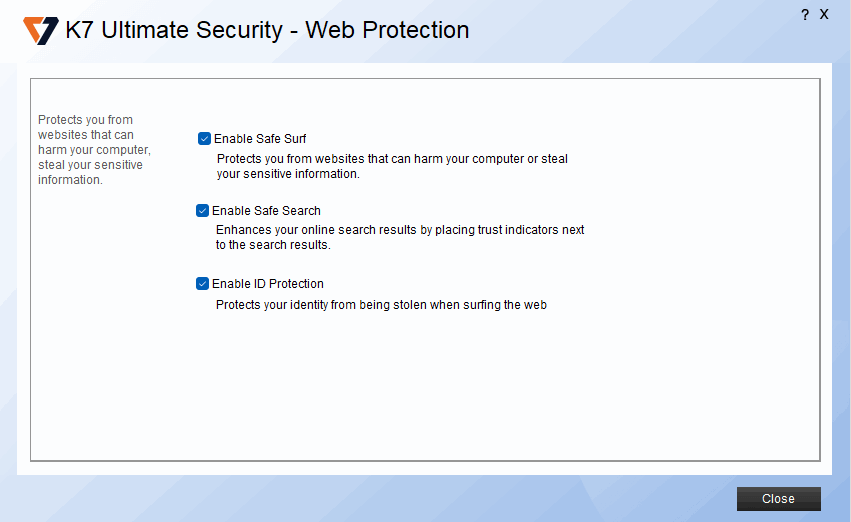The width and height of the screenshot is (851, 522).
Task: Close the window using the X icon
Action: point(824,14)
